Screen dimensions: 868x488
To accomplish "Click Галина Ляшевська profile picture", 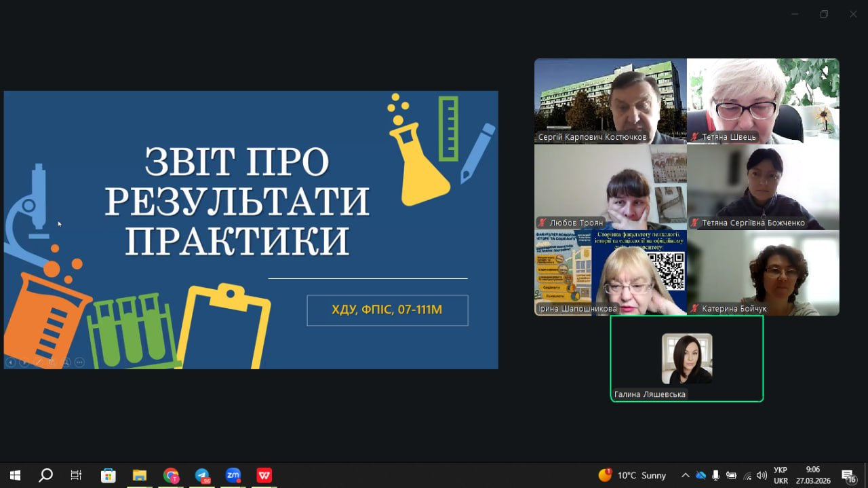I will pos(687,358).
